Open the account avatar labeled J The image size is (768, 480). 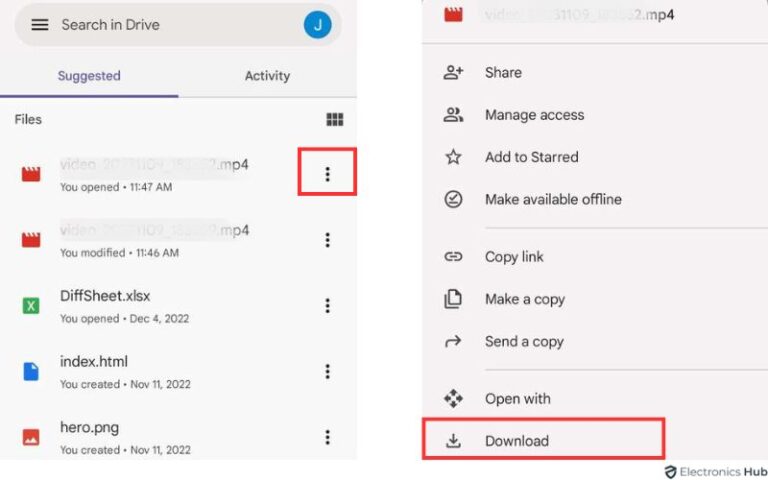[x=317, y=24]
